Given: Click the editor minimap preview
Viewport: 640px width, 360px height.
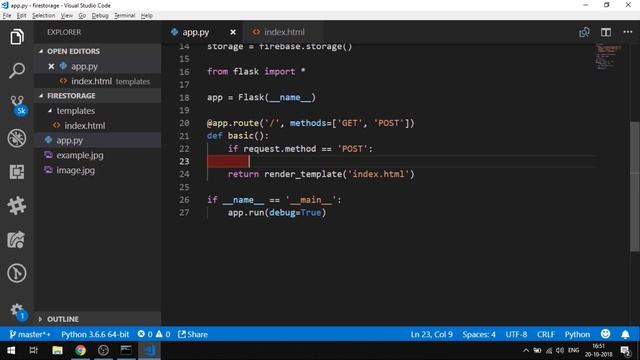Looking at the screenshot, I should pos(608,55).
